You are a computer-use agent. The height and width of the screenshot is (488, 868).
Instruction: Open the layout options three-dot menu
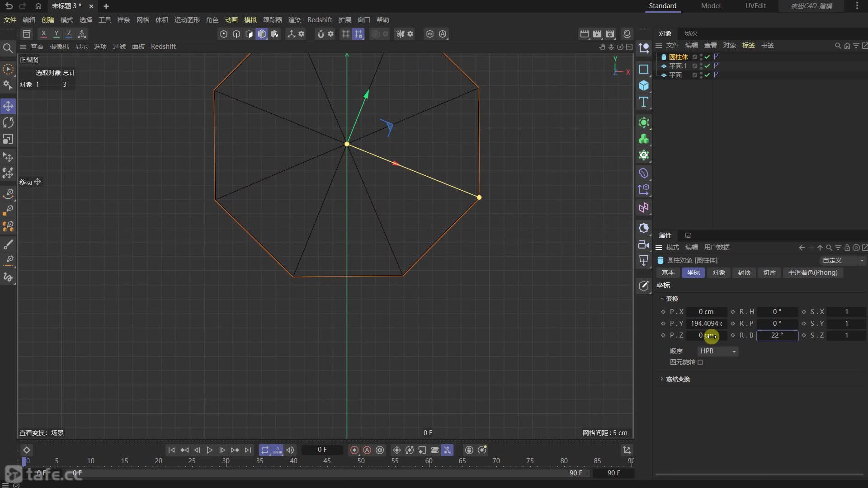tap(857, 6)
